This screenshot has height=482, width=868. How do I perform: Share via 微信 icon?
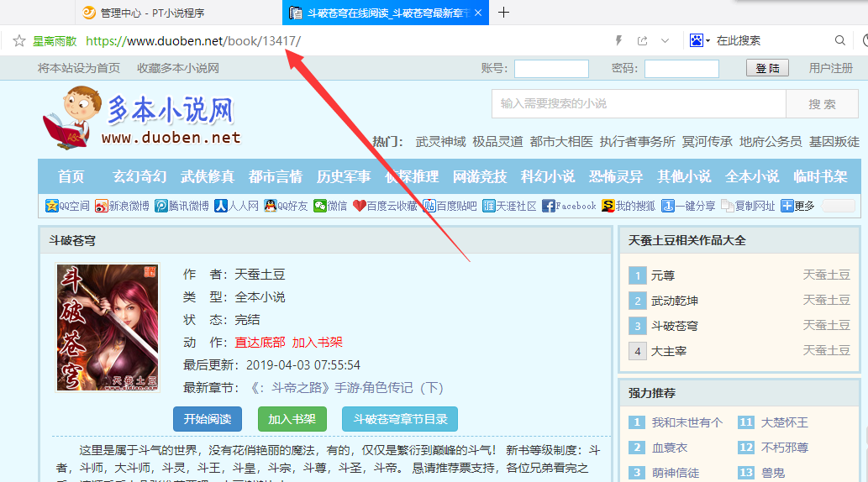tap(330, 206)
